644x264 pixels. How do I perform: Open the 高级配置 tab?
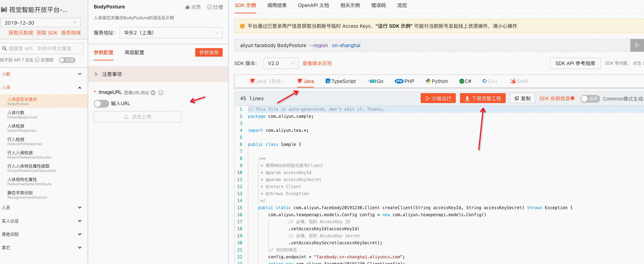tap(134, 52)
